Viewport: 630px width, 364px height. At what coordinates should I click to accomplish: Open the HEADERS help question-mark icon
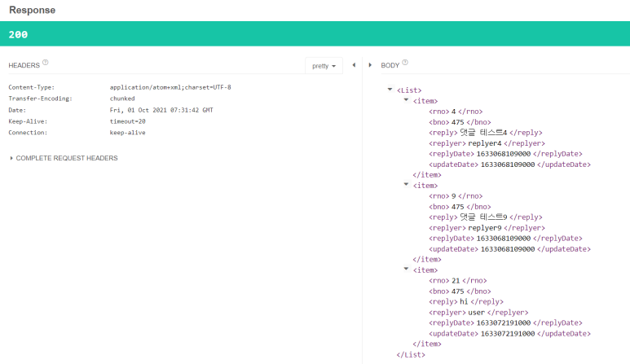[x=46, y=62]
